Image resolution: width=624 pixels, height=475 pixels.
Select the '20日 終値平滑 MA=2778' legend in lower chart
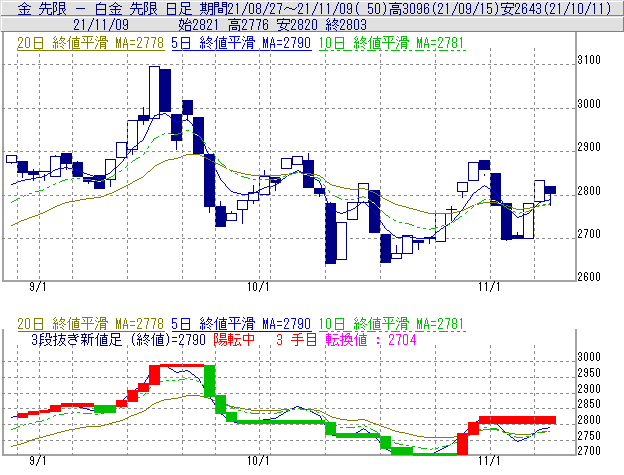tap(90, 324)
